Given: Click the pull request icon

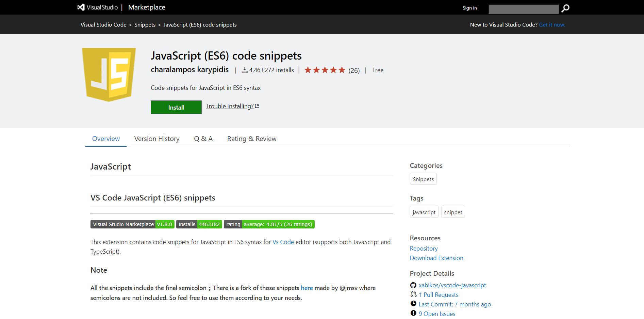Looking at the screenshot, I should point(413,294).
